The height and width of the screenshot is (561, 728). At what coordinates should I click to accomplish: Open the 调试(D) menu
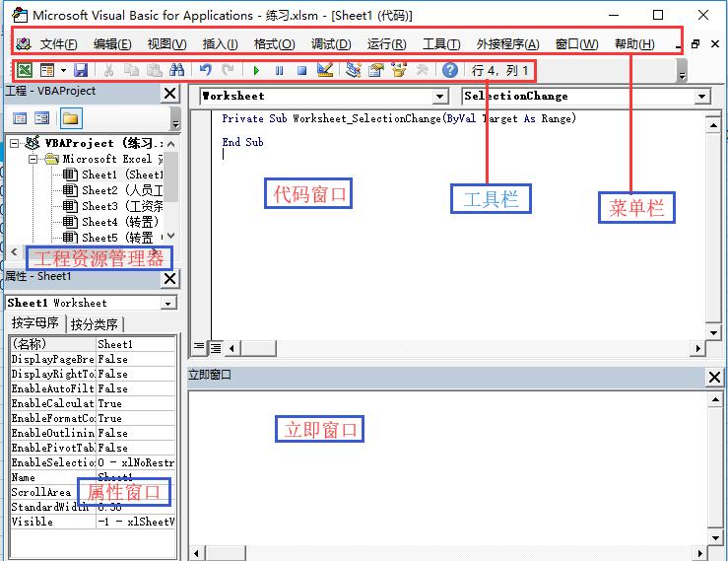click(331, 44)
